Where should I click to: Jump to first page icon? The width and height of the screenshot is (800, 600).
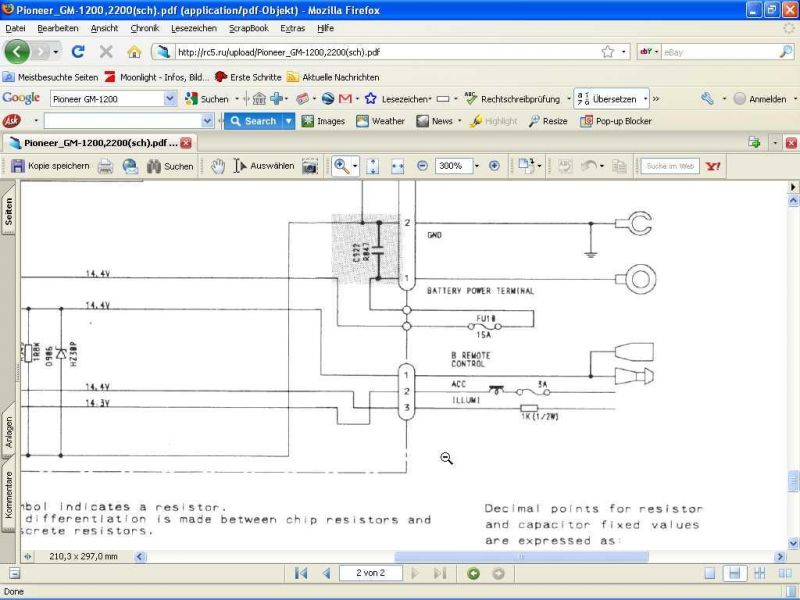[x=301, y=573]
